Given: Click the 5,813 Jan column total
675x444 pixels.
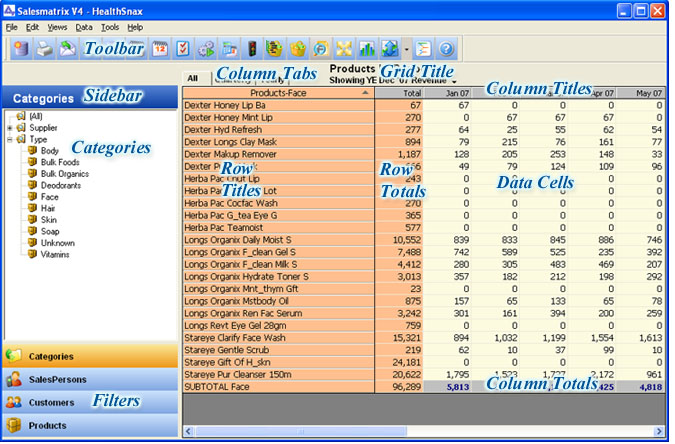Looking at the screenshot, I should tap(447, 387).
